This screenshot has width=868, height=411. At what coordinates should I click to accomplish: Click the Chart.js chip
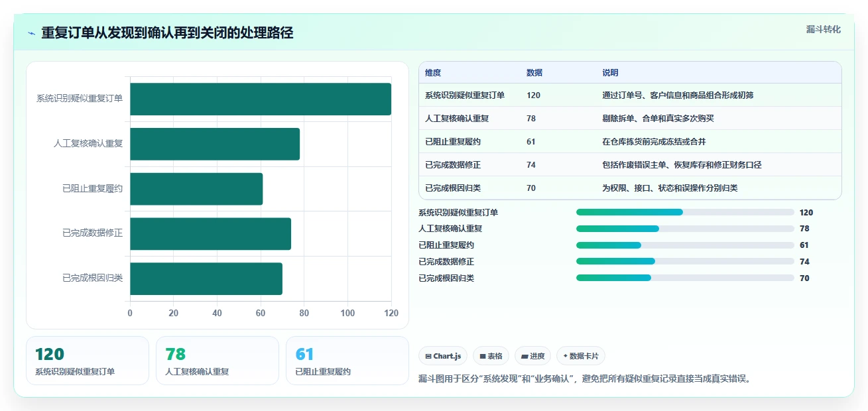coord(443,356)
